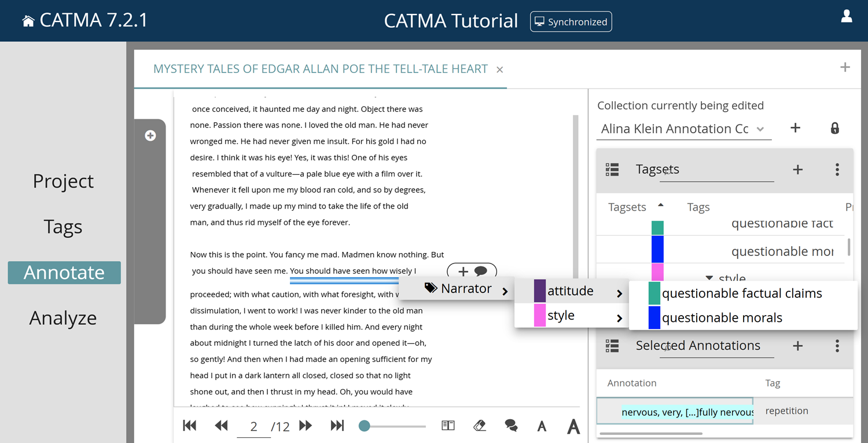Image resolution: width=868 pixels, height=443 pixels.
Task: Open the Tags section
Action: tap(63, 226)
